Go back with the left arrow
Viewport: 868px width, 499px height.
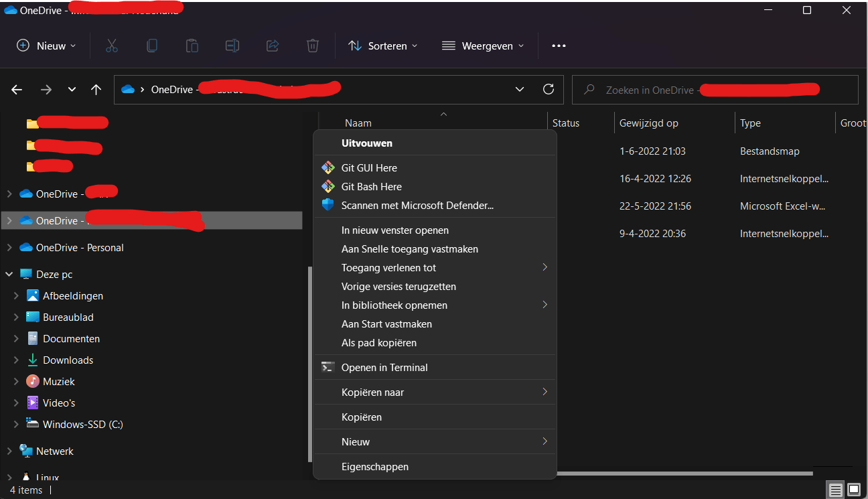17,90
